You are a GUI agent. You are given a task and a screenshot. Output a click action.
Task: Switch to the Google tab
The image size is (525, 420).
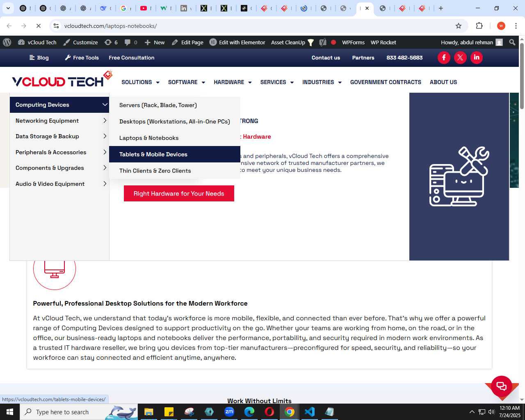click(126, 8)
